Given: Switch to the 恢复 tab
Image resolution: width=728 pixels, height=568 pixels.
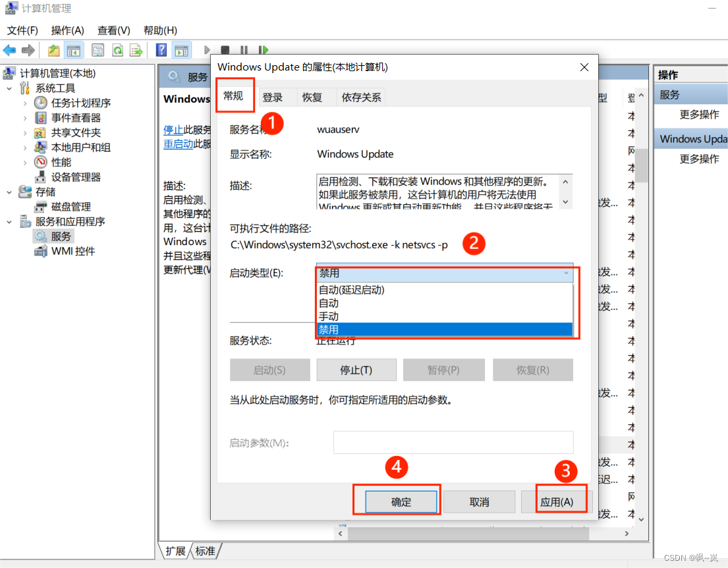Looking at the screenshot, I should (312, 97).
